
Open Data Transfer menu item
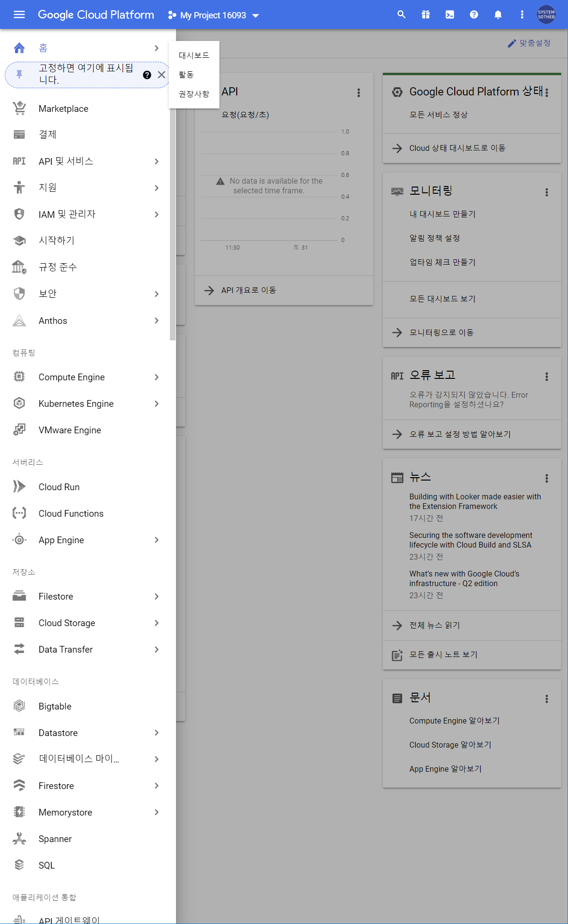(x=85, y=649)
